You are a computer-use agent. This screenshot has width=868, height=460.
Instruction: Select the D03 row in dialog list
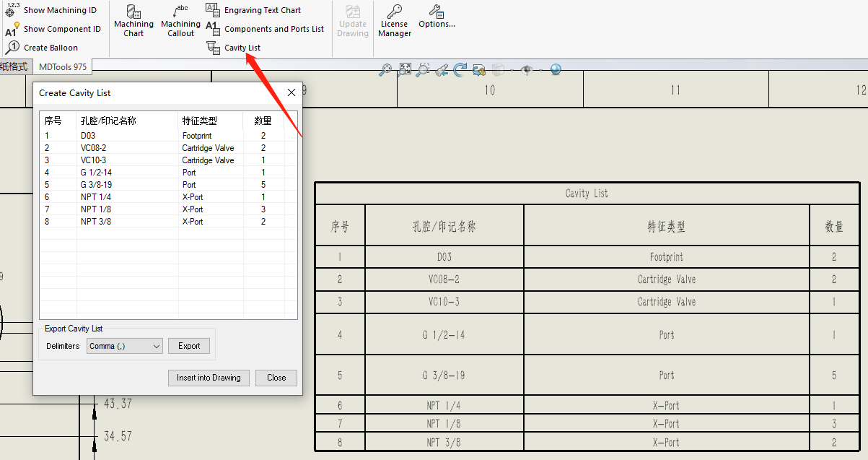167,136
